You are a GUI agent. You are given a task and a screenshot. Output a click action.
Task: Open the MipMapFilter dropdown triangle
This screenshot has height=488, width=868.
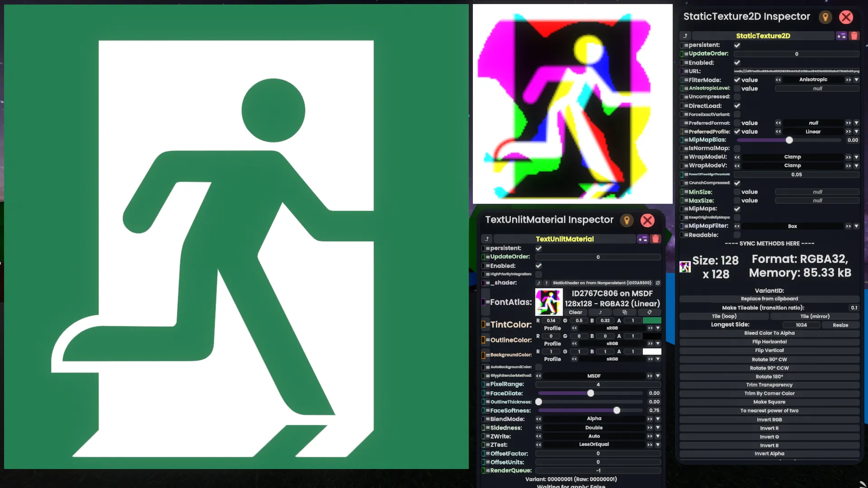tap(856, 226)
